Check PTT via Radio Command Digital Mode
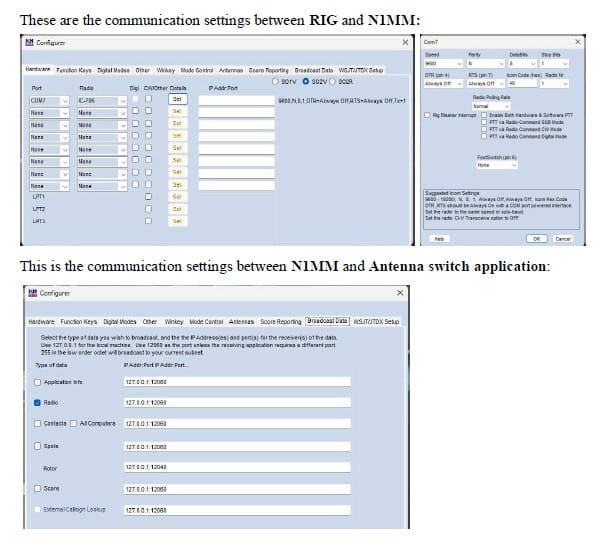This screenshot has height=539, width=606. point(484,136)
